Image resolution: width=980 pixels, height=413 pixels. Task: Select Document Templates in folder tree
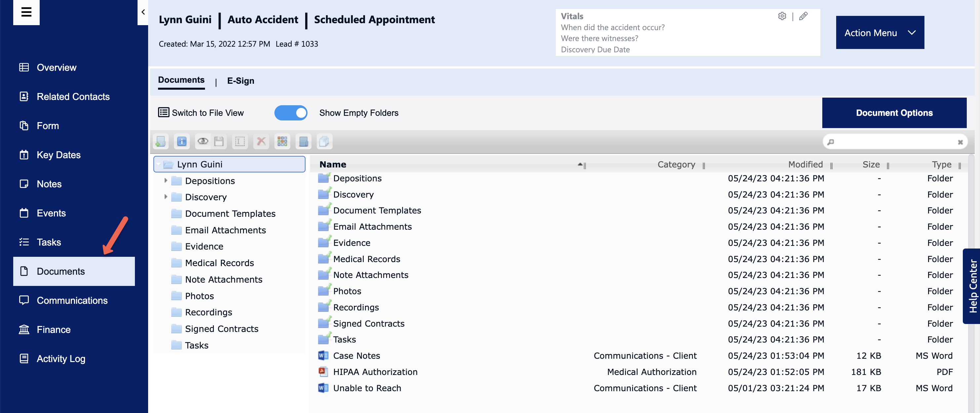(230, 213)
